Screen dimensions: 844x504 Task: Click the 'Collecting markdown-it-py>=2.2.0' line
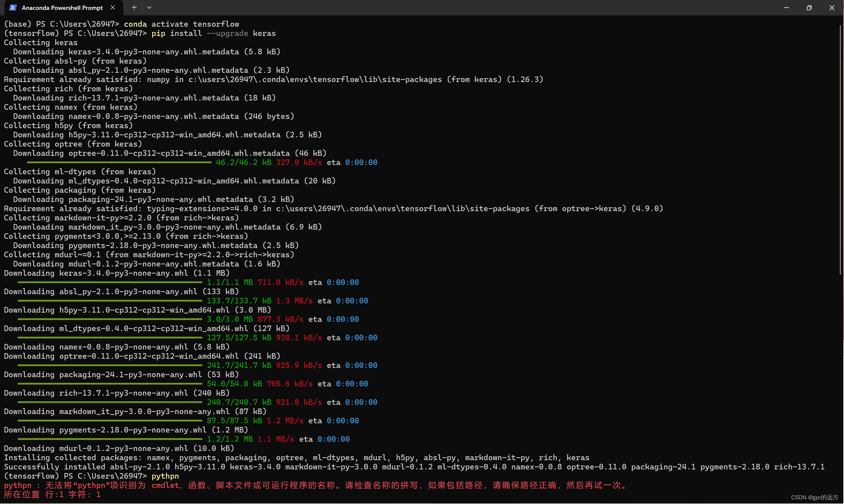coord(122,218)
